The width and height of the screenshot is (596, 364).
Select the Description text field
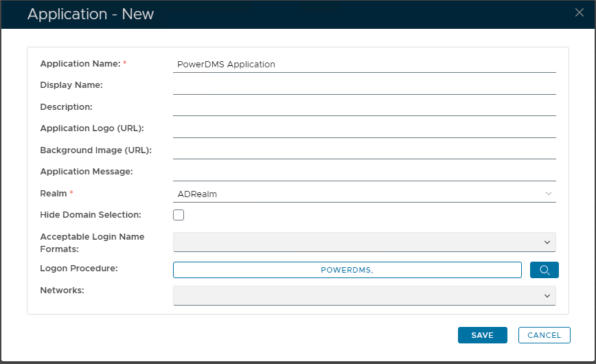click(364, 107)
